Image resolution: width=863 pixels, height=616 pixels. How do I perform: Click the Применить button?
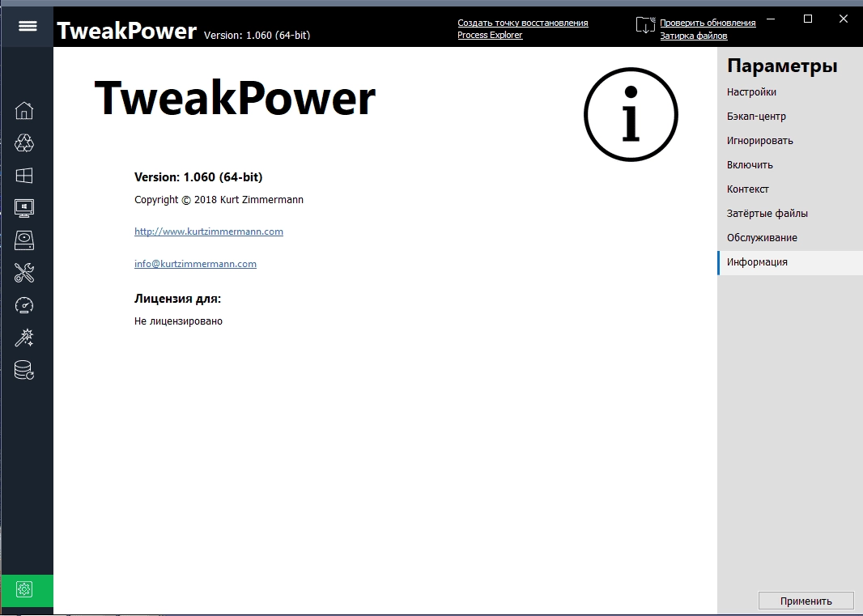tap(806, 601)
